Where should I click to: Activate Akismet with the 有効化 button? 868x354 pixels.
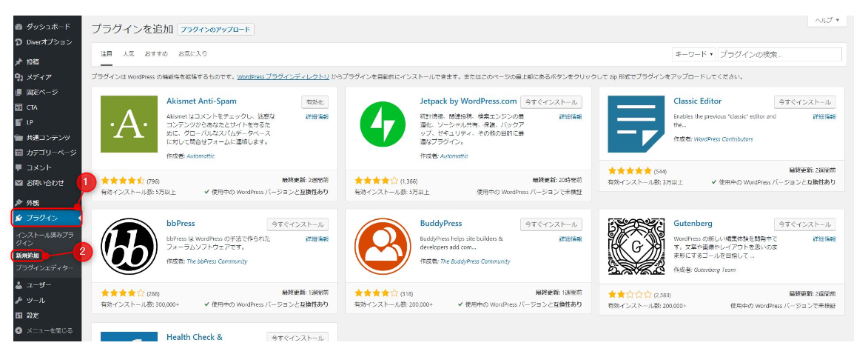coord(314,101)
